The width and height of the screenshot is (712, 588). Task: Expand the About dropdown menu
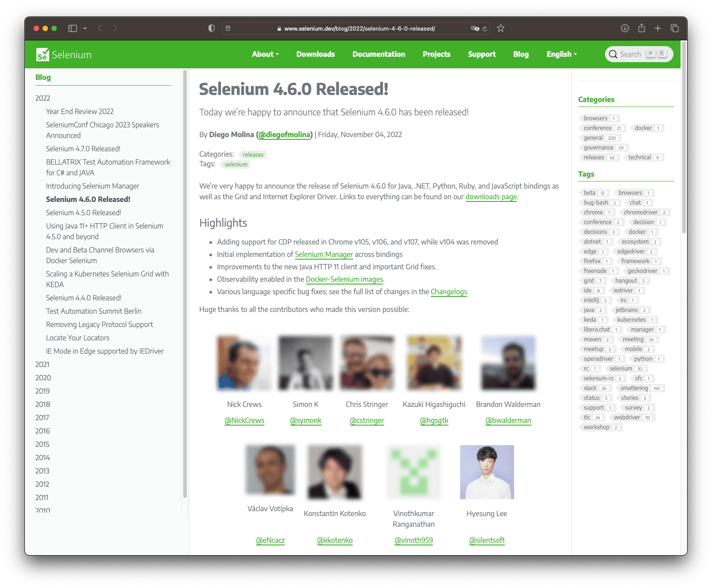coord(265,54)
